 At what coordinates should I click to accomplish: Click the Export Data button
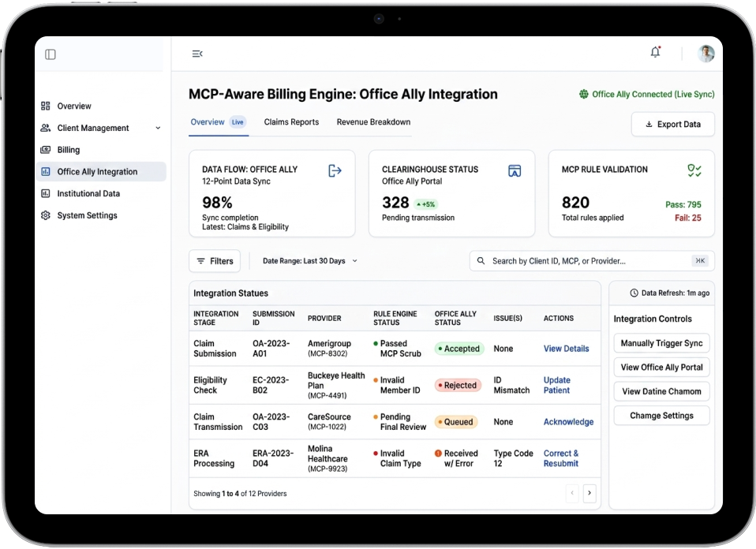tap(672, 125)
